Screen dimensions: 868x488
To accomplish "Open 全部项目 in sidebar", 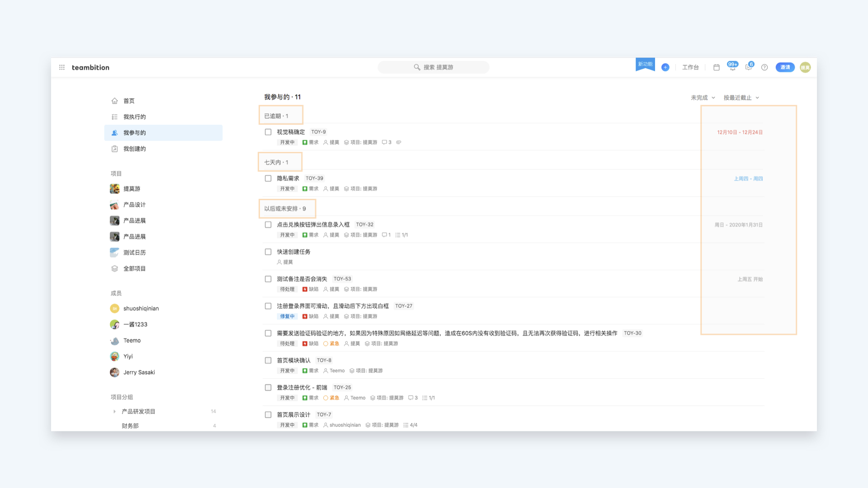I will [163, 268].
